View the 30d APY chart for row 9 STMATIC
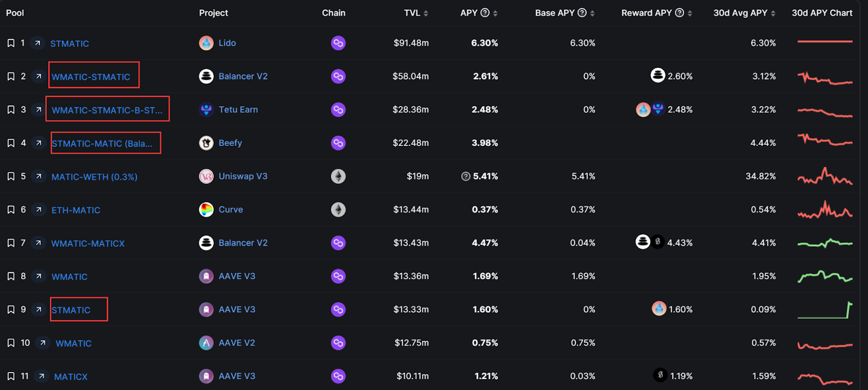 (x=825, y=310)
